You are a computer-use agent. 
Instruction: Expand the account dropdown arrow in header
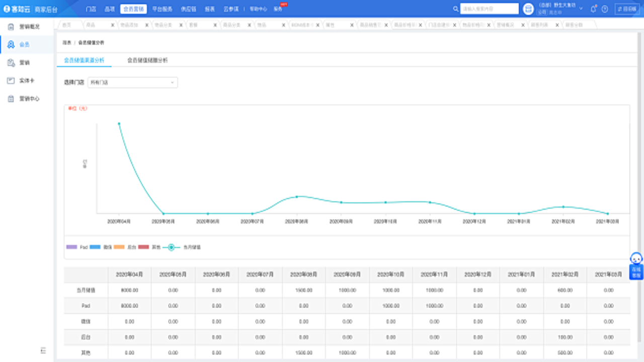pos(581,9)
